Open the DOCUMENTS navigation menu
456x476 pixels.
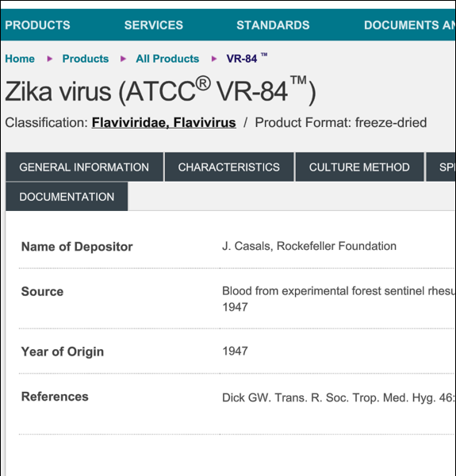click(x=409, y=25)
